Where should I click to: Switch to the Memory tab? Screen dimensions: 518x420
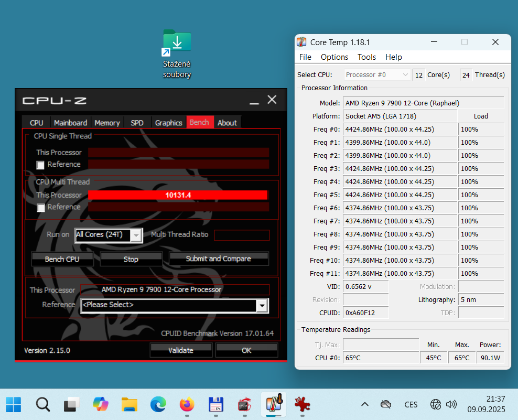[x=107, y=123]
